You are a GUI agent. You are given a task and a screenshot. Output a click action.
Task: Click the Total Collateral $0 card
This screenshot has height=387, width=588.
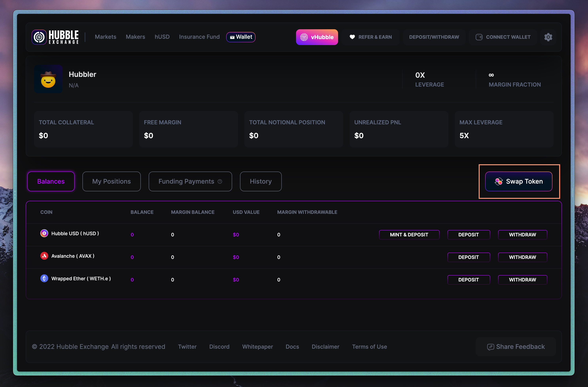83,129
